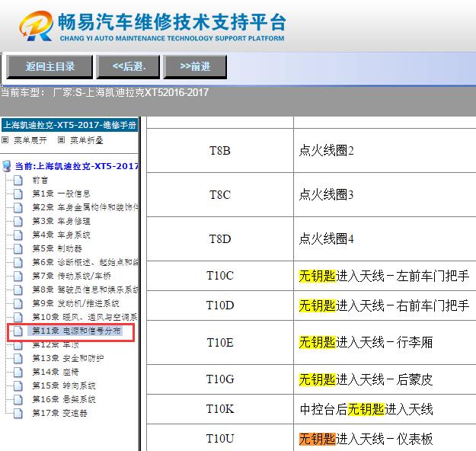The image size is (476, 451).
Task: Click the page icon beside 第9章
Action: coord(18,303)
